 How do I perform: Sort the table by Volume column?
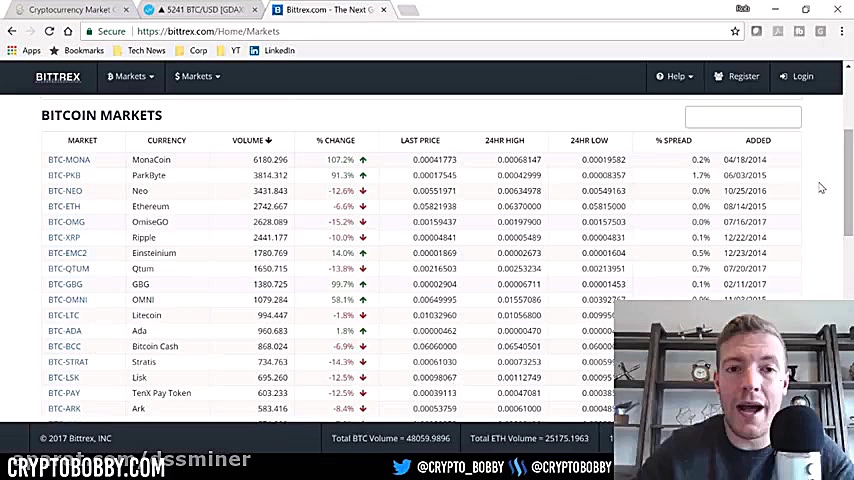(252, 141)
